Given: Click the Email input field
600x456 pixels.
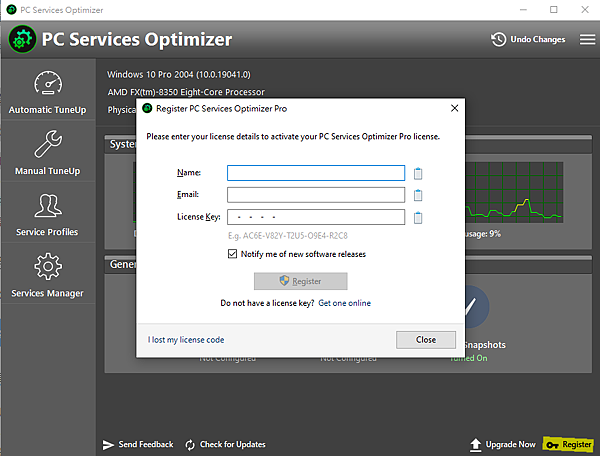Looking at the screenshot, I should point(316,195).
